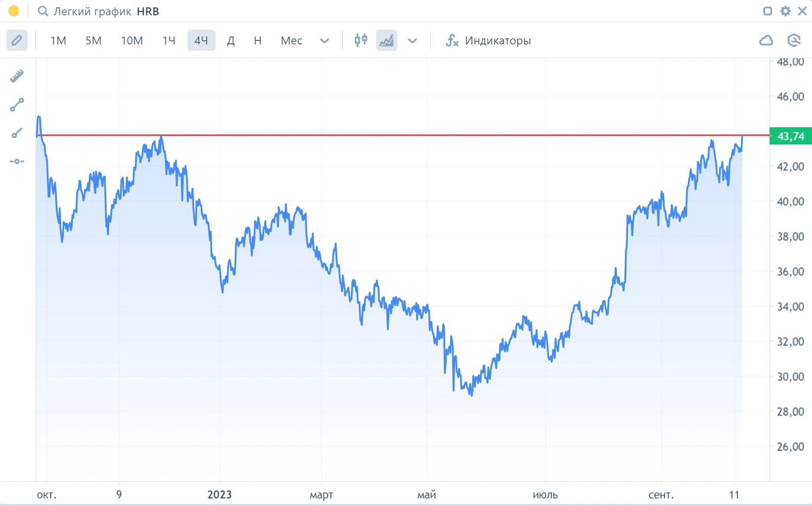
Task: Click the 30,00 price axis label
Action: pyautogui.click(x=790, y=376)
